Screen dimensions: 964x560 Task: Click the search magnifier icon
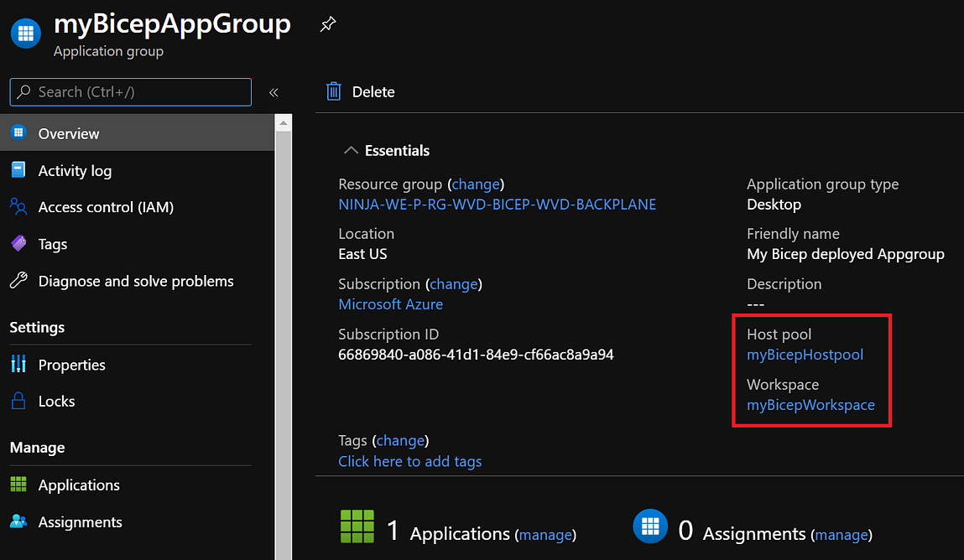pos(23,91)
